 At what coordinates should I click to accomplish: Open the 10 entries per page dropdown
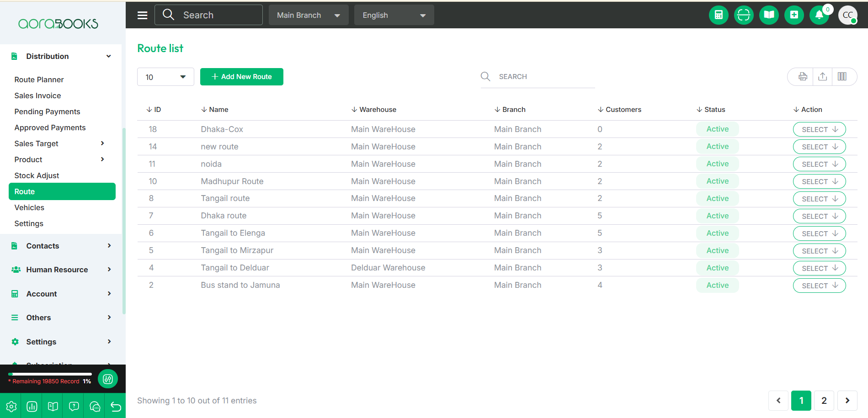pyautogui.click(x=165, y=77)
